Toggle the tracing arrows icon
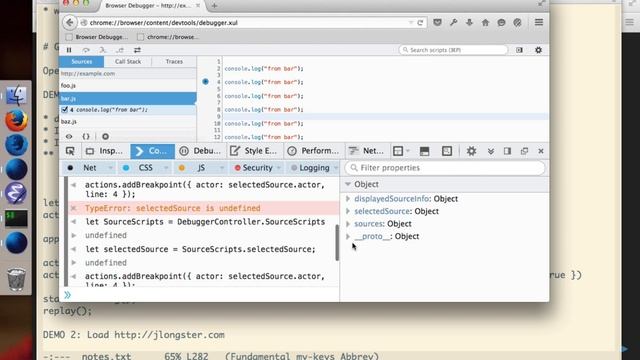The image size is (640, 360). [137, 50]
